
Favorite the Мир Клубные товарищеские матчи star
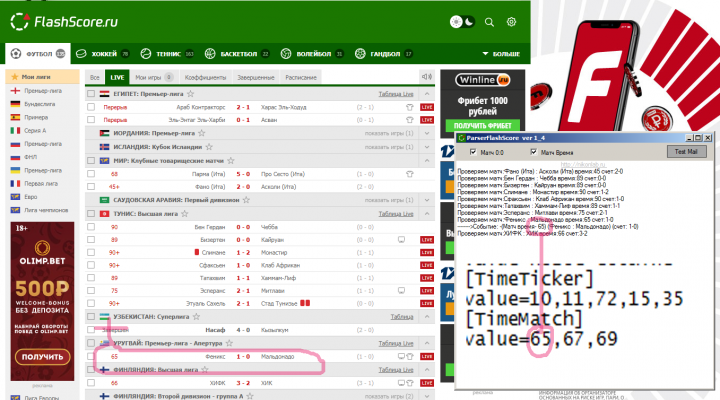[231, 161]
